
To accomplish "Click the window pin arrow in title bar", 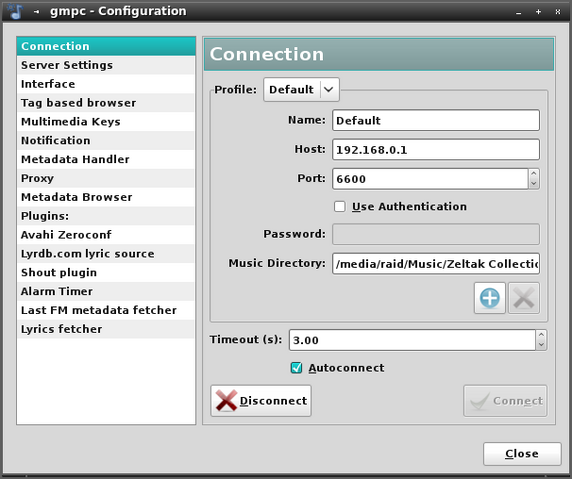I will pos(36,12).
